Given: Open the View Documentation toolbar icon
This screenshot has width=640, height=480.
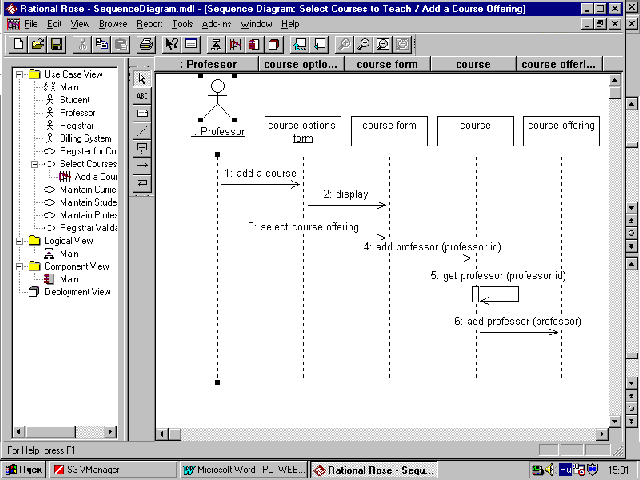Looking at the screenshot, I should (191, 44).
